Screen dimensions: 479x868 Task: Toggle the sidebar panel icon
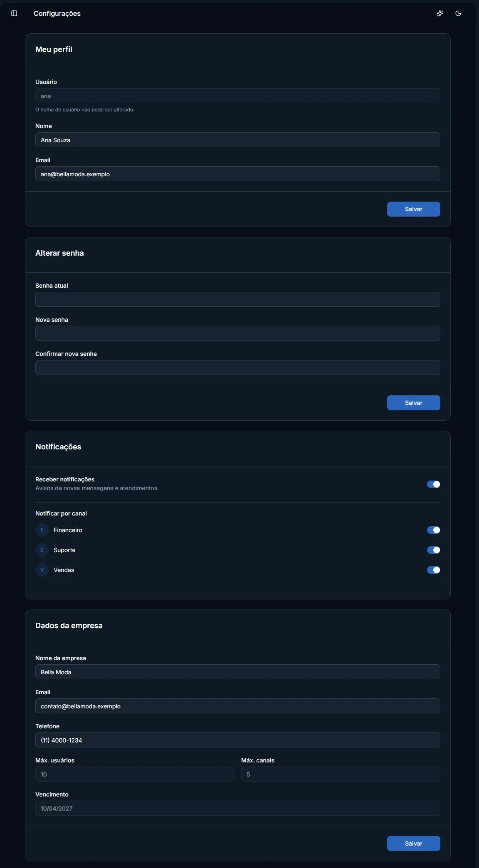pos(14,13)
